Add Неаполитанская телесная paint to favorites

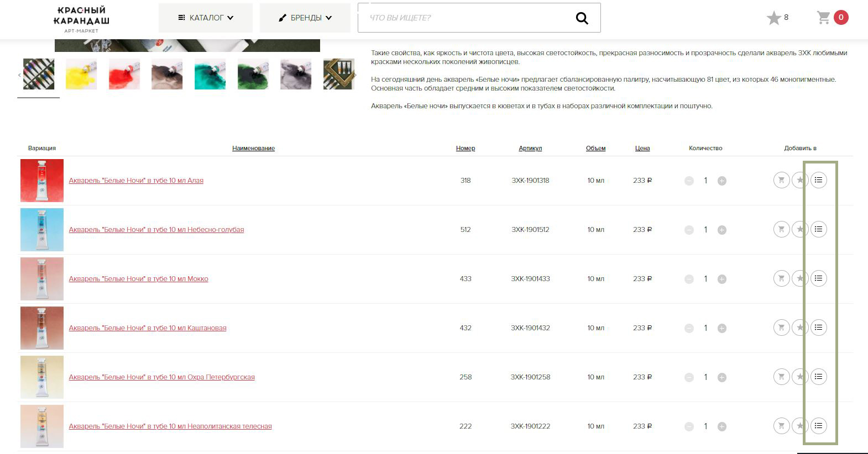tap(799, 426)
